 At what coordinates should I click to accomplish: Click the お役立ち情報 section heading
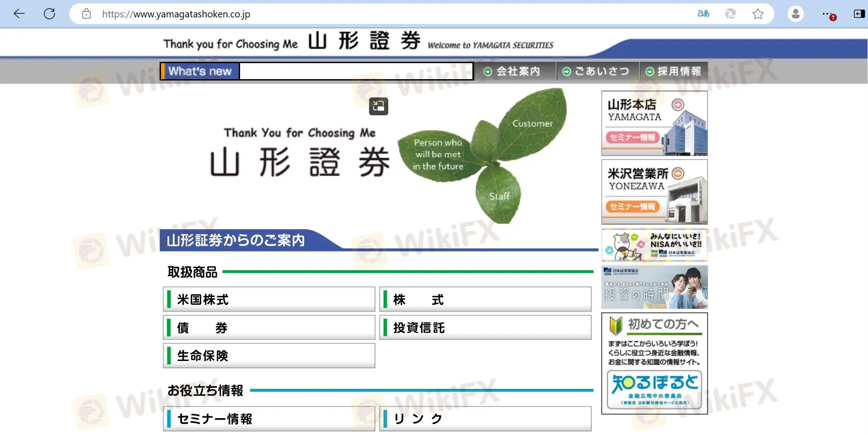[205, 391]
